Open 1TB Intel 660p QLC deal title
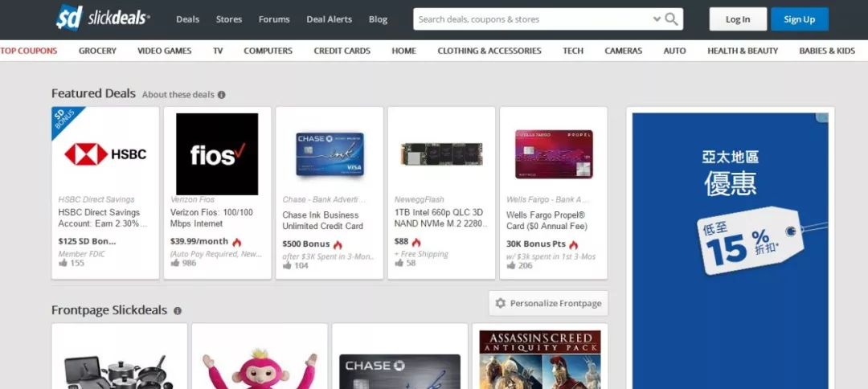 440,218
